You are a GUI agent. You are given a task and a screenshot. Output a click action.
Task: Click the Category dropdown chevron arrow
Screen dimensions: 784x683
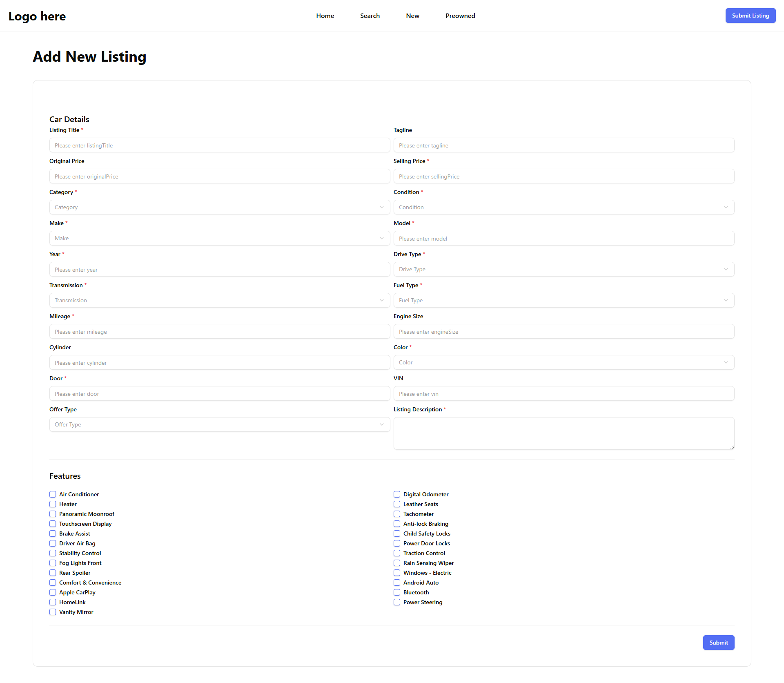pyautogui.click(x=381, y=207)
